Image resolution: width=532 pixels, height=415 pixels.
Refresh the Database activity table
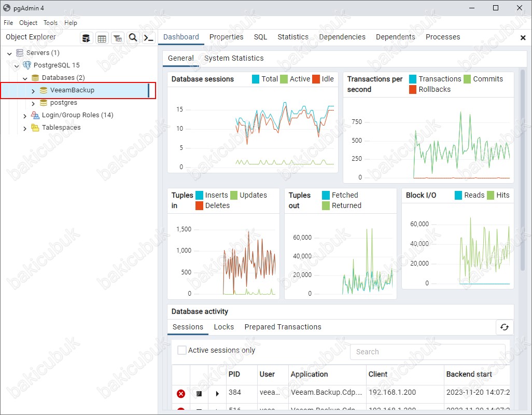505,327
